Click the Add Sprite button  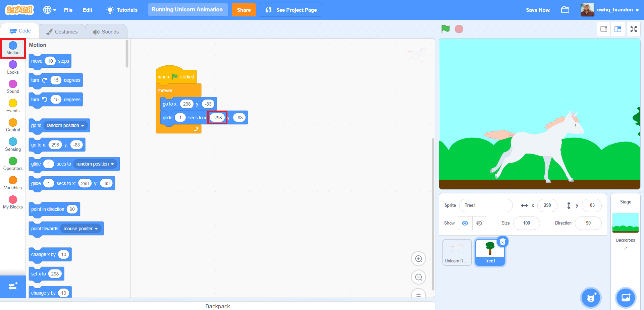[590, 298]
